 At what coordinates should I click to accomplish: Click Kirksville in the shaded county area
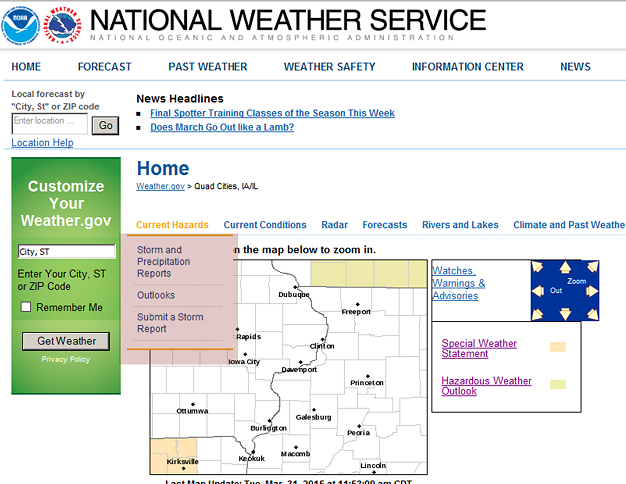click(x=182, y=461)
